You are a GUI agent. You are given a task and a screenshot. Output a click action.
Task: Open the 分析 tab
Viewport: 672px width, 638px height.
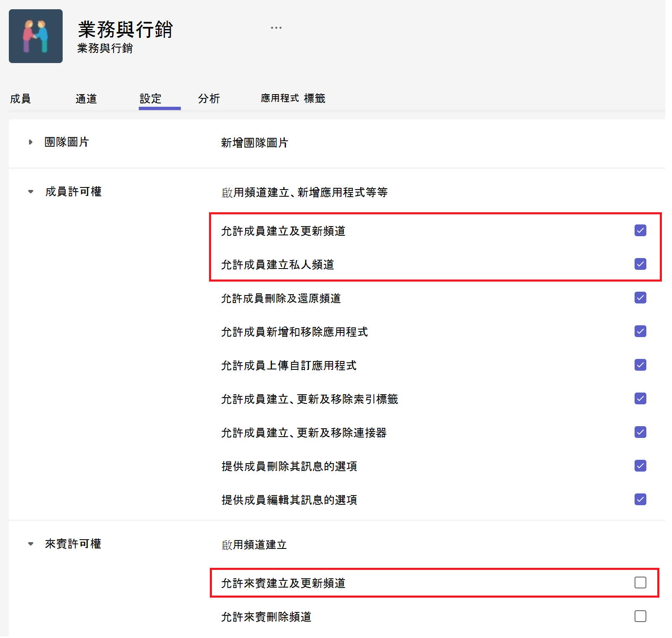click(x=209, y=99)
